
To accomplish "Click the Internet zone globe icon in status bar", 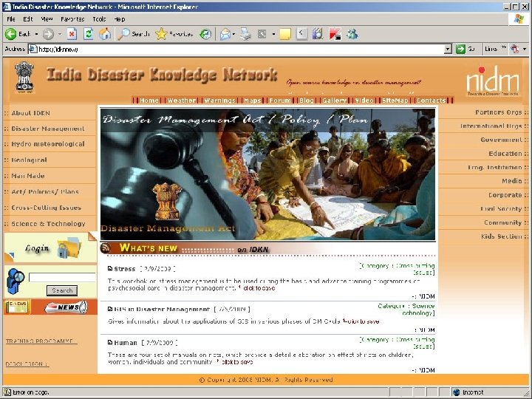I will point(457,392).
